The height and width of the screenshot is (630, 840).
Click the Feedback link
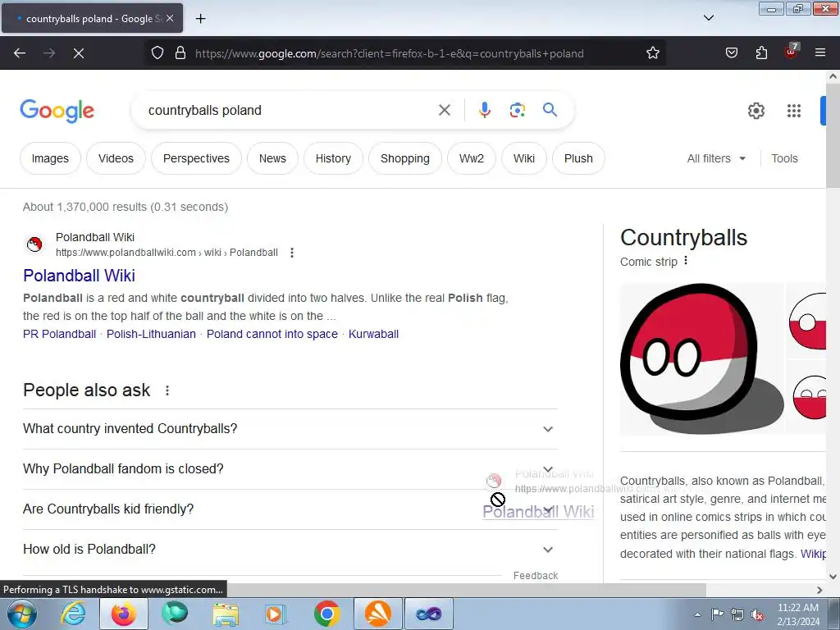[536, 575]
